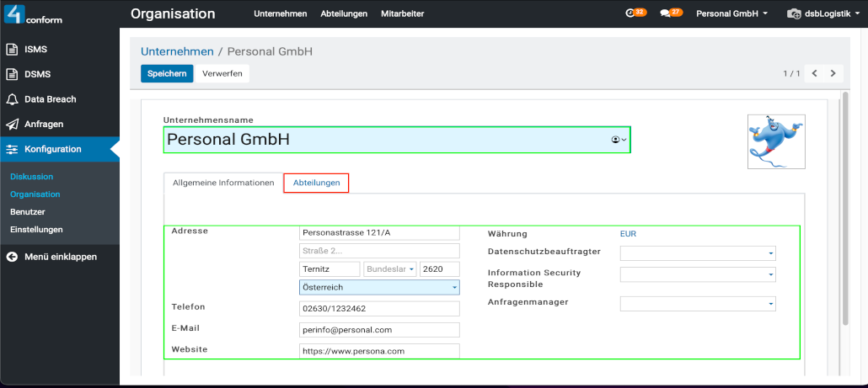The width and height of the screenshot is (868, 388).
Task: Open the Personal GmbH company switcher
Action: [x=731, y=13]
